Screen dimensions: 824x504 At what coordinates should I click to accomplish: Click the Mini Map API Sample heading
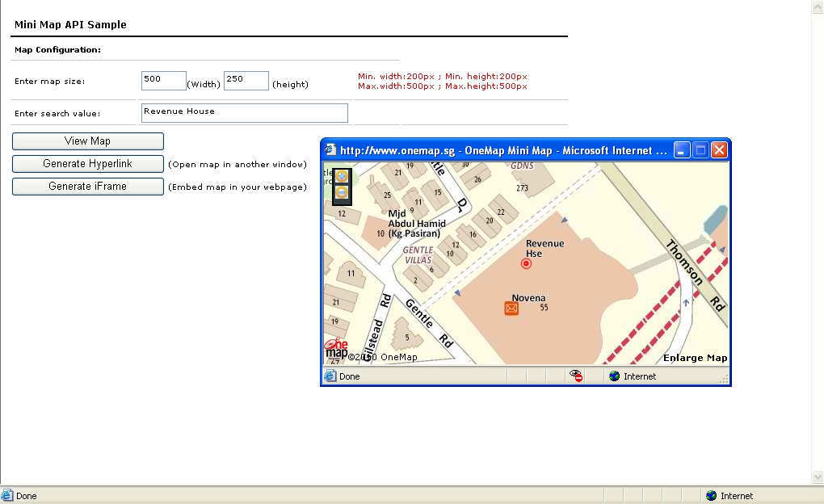tap(70, 25)
